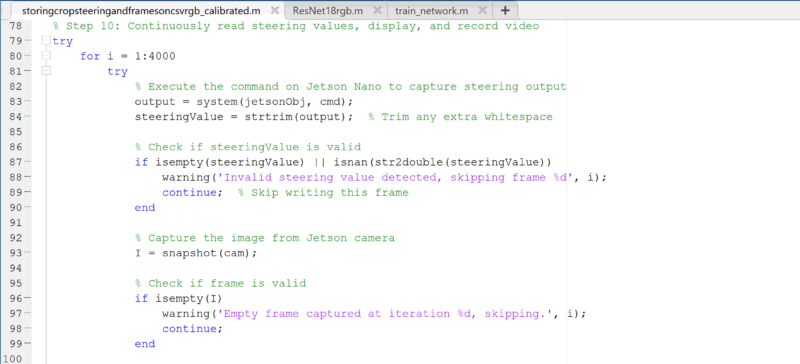Screen dimensions: 800x364
Task: Click line number 94
Action: pos(16,268)
